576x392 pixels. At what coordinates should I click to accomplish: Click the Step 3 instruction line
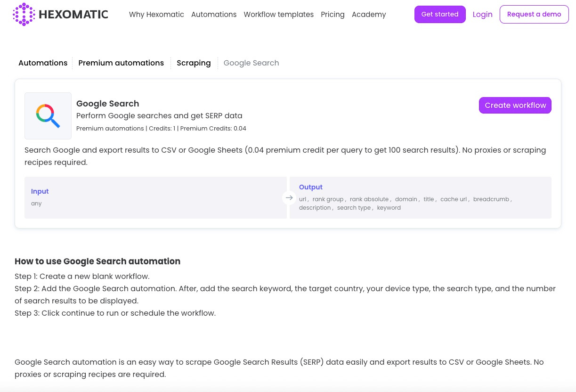coord(115,313)
